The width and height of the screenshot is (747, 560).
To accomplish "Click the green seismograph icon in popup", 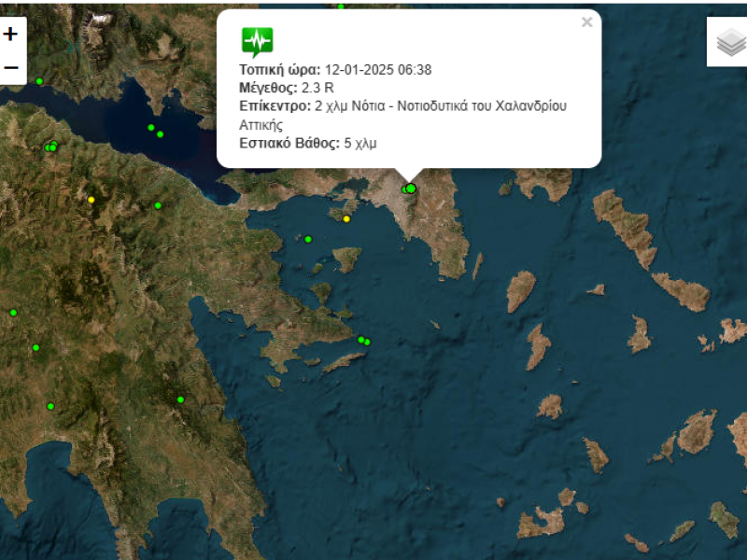I will pos(258,42).
